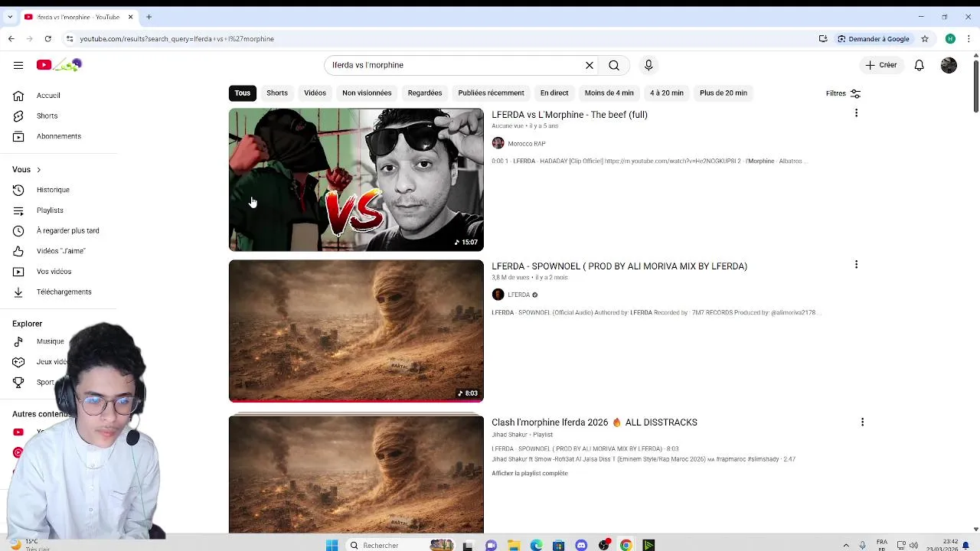Click the LFERDA - SPOWNOEL video title
Image resolution: width=980 pixels, height=551 pixels.
[619, 266]
